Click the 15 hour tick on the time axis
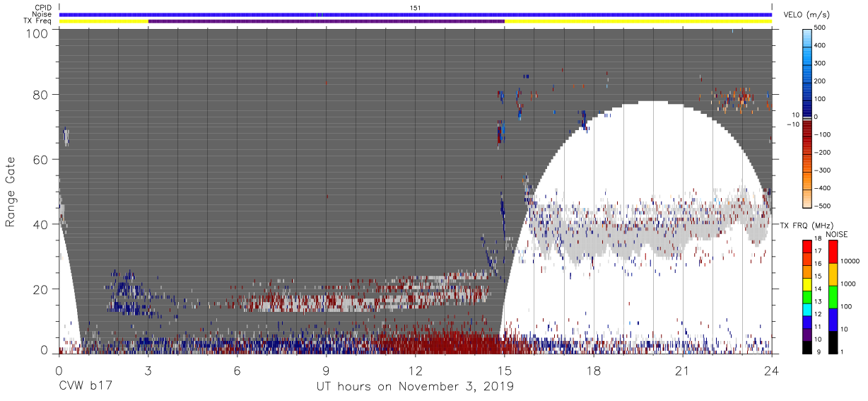The height and width of the screenshot is (401, 868). [505, 370]
